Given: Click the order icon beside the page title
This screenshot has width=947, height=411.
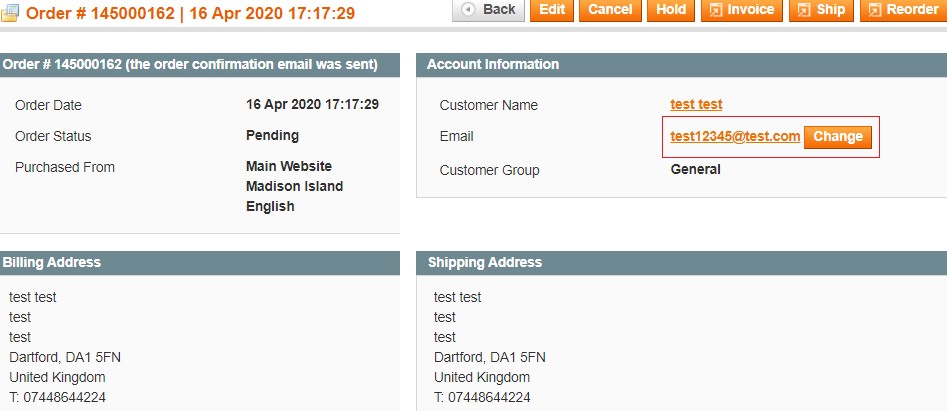Looking at the screenshot, I should [10, 13].
